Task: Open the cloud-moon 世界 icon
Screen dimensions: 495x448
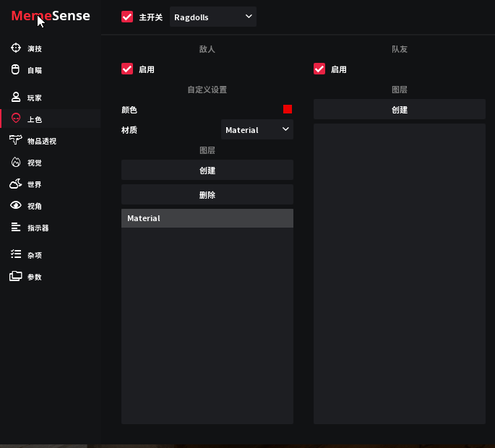Action: pyautogui.click(x=16, y=184)
